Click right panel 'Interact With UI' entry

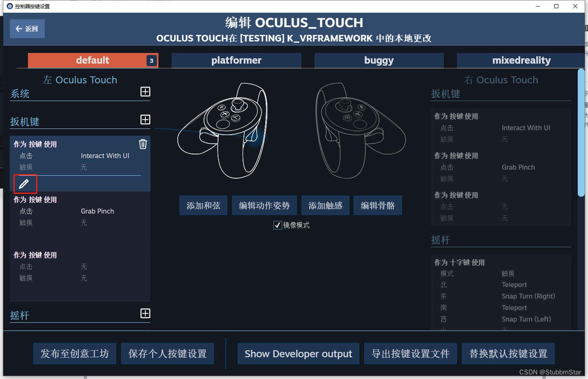526,128
